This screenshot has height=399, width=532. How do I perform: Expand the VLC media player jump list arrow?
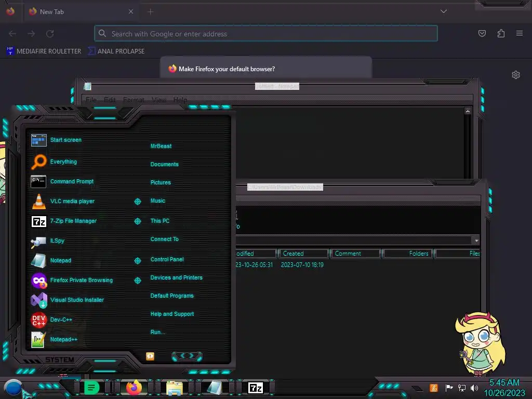pyautogui.click(x=137, y=202)
